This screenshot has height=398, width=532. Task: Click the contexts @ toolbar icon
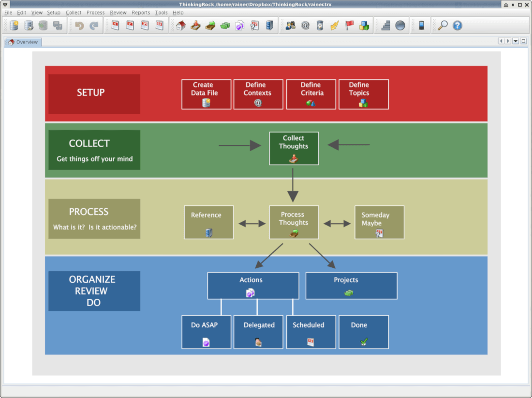pyautogui.click(x=305, y=26)
